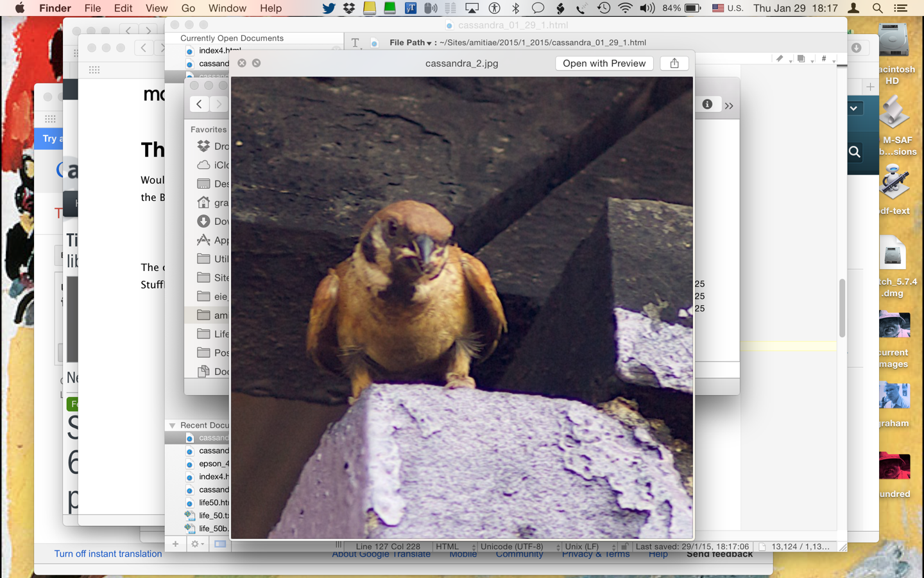Open the Window menu
Image resolution: width=924 pixels, height=578 pixels.
227,8
